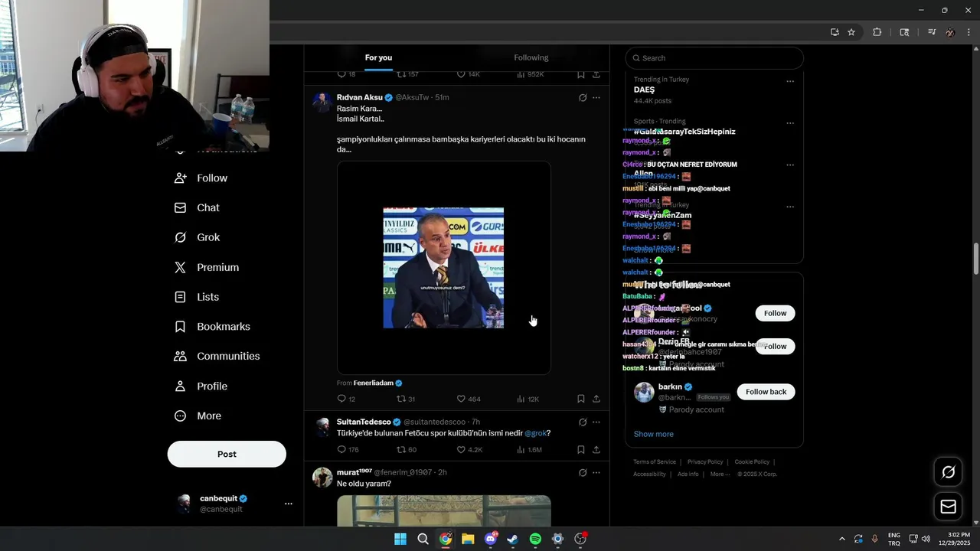This screenshot has height=551, width=980.
Task: Repost the top post with 157 reposts
Action: 407,74
